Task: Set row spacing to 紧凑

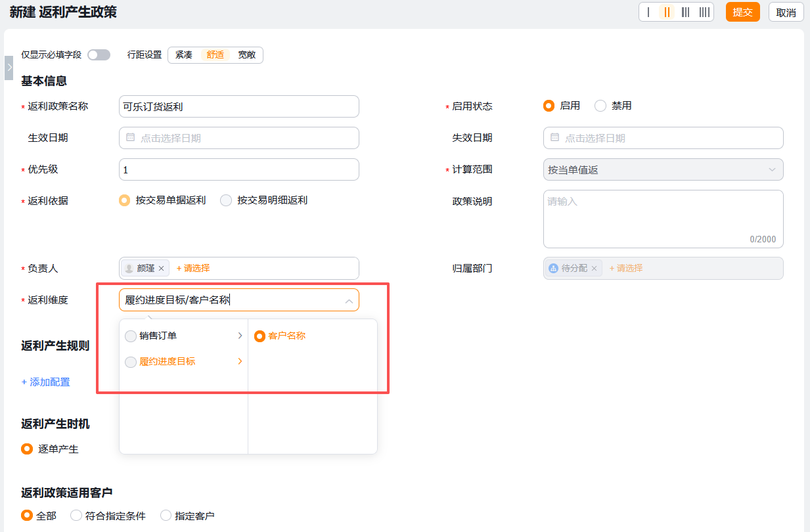Action: 184,55
